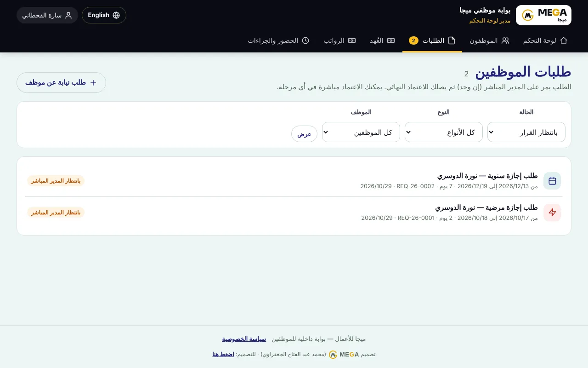Open the الموظف dropdown (كل الموظفين)
This screenshot has width=588, height=368.
tap(361, 132)
